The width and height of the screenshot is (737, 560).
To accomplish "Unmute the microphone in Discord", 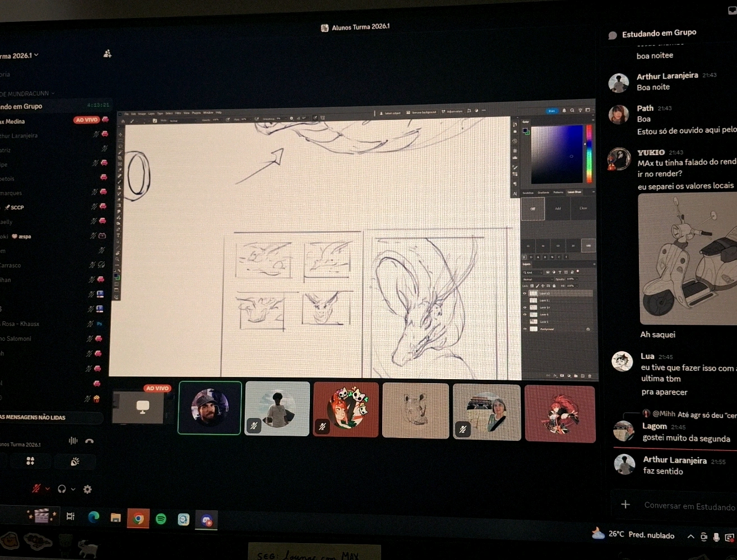I will (x=36, y=489).
